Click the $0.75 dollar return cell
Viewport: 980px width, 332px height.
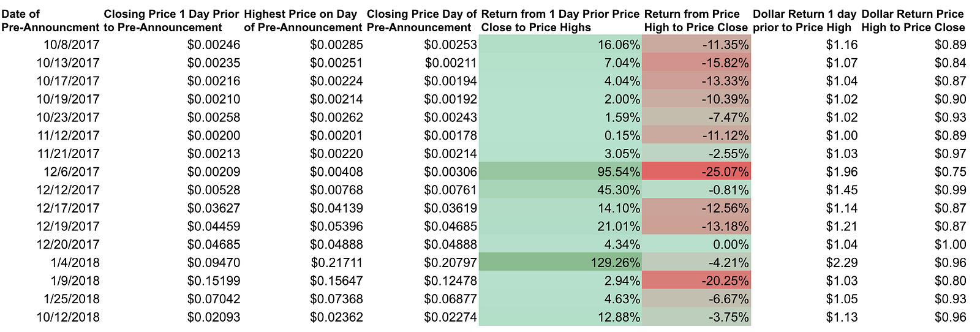point(951,172)
